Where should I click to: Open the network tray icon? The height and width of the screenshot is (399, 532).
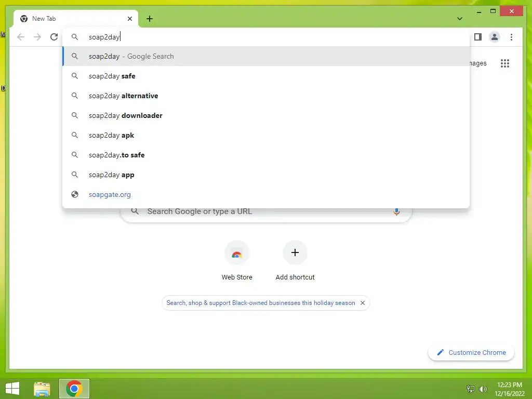click(x=470, y=389)
